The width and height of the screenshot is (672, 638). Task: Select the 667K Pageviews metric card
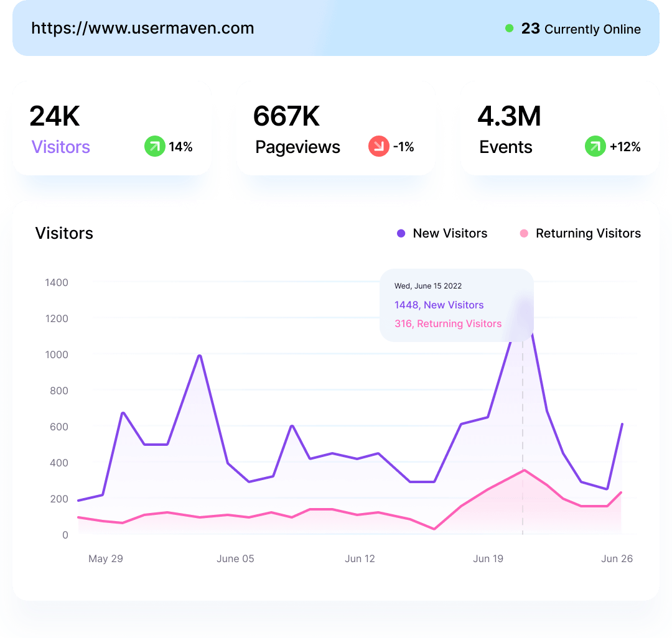tap(336, 128)
